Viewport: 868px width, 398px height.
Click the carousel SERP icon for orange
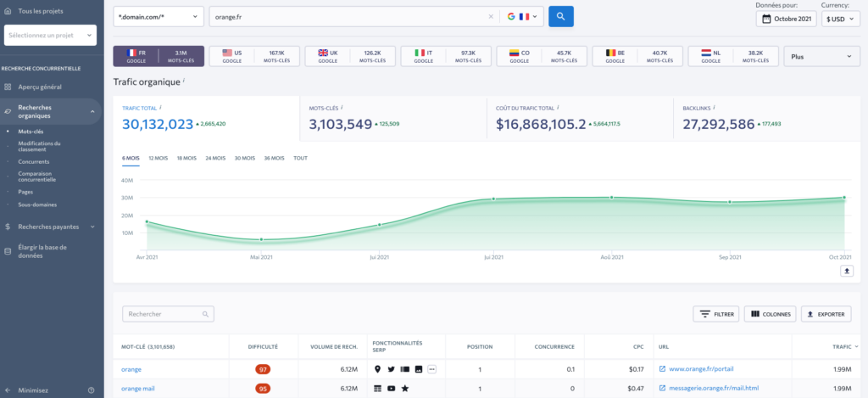tap(404, 369)
